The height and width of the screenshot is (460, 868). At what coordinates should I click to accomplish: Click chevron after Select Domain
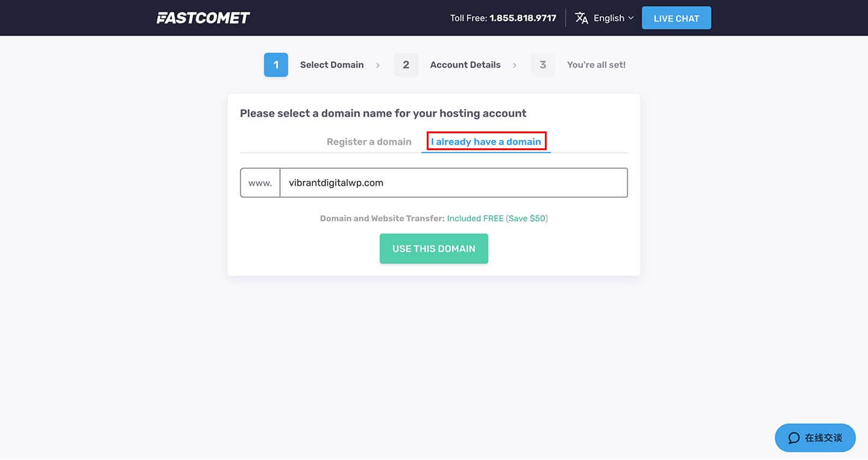pos(378,65)
